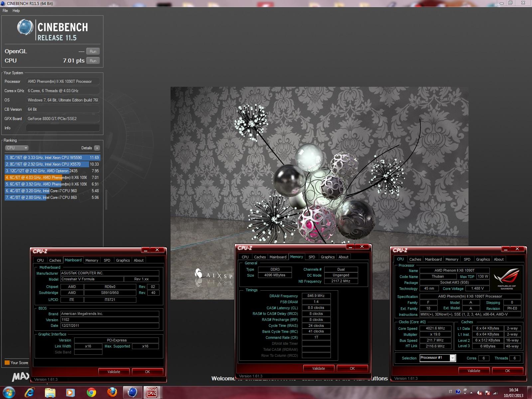Open SPD tab in the Memory CPU-Z window
Screen dimensions: 532x399
[312, 257]
